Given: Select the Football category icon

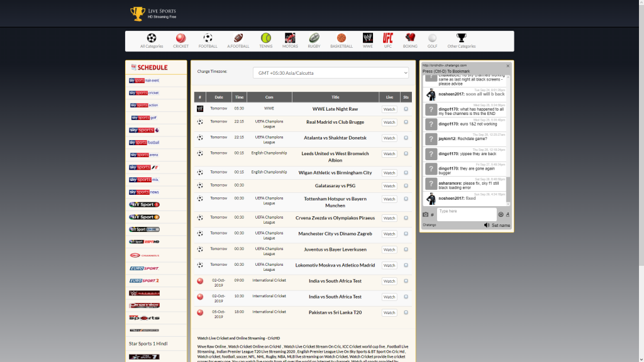Looking at the screenshot, I should [208, 38].
